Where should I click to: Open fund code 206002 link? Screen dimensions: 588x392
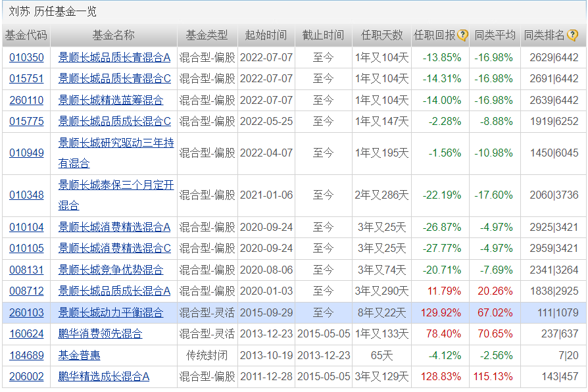(26, 376)
